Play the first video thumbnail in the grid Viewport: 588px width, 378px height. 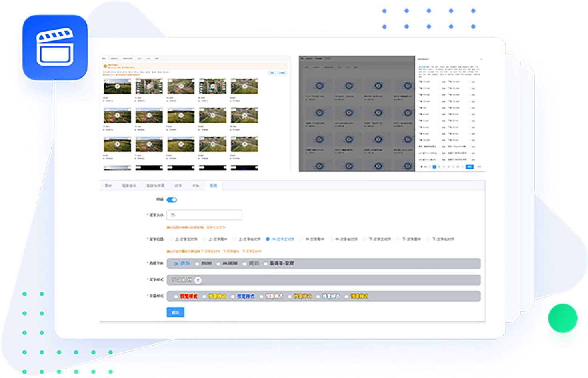pos(117,86)
